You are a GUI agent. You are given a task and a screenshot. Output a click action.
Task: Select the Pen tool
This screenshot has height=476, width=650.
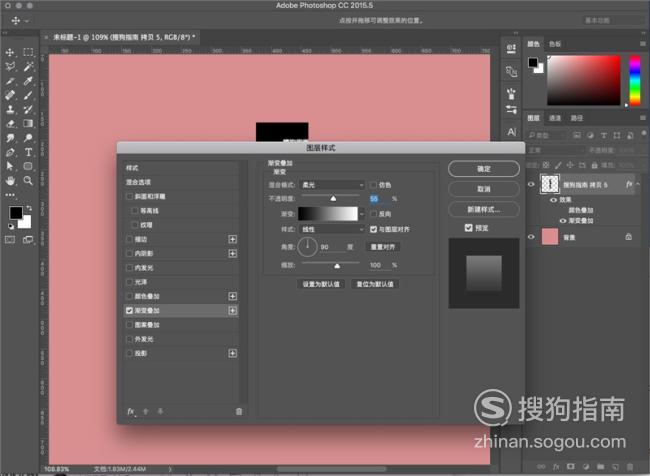tap(10, 152)
